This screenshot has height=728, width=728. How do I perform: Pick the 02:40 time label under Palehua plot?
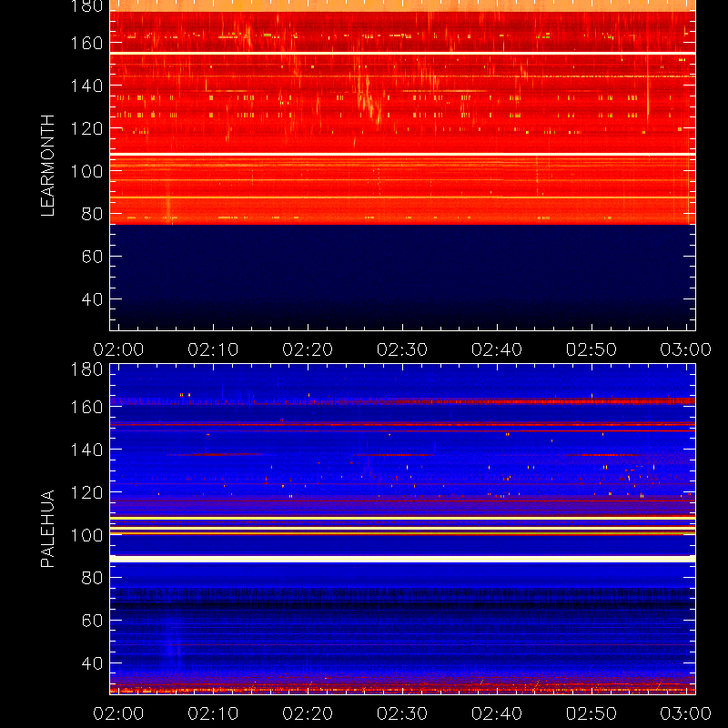tap(497, 713)
